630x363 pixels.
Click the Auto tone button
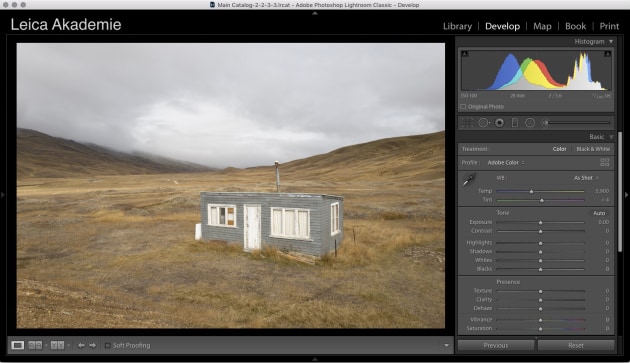pos(599,213)
